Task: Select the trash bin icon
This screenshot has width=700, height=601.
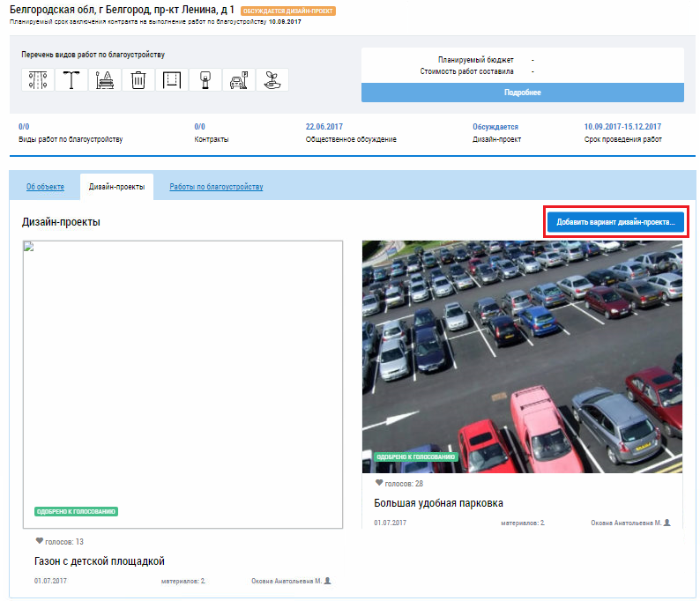Action: click(x=138, y=80)
